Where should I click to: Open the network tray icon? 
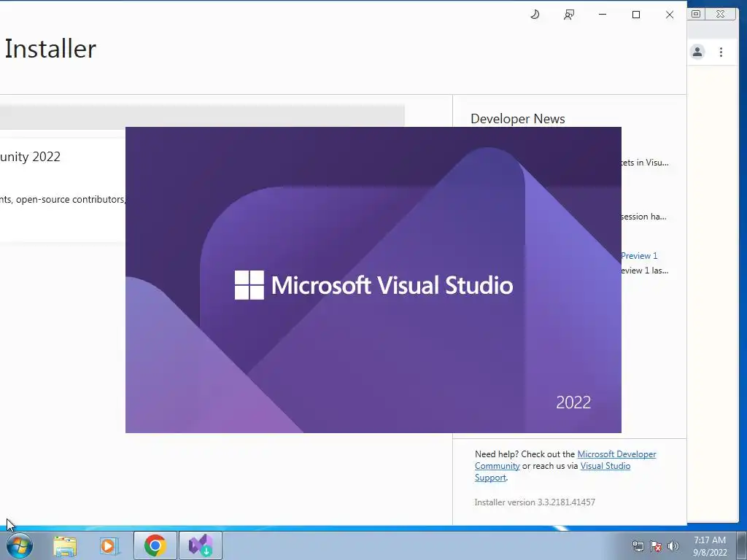click(x=638, y=546)
